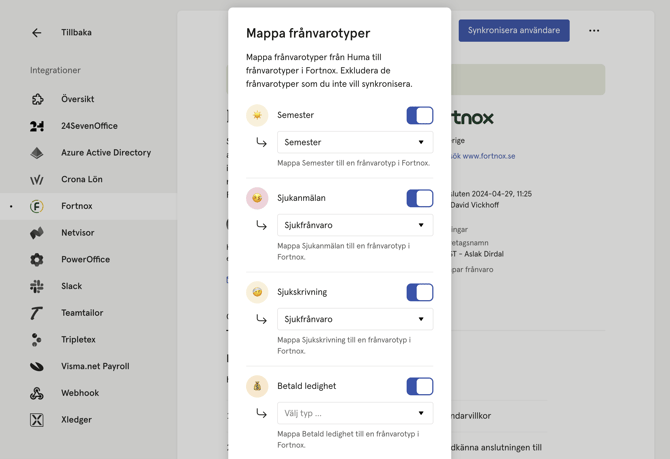Toggle the Semester sync switch
670x459 pixels.
pos(420,115)
